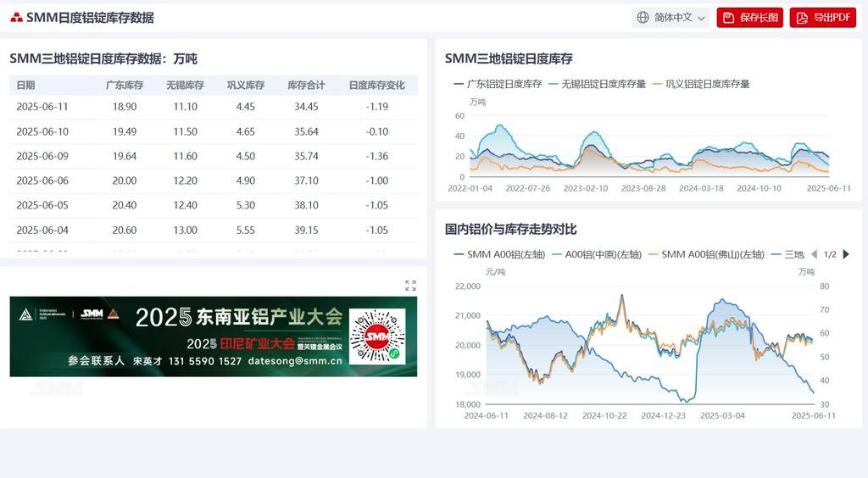868x478 pixels.
Task: Toggle SMM A00铝(佛山)(左轴) legend series
Action: 706,254
